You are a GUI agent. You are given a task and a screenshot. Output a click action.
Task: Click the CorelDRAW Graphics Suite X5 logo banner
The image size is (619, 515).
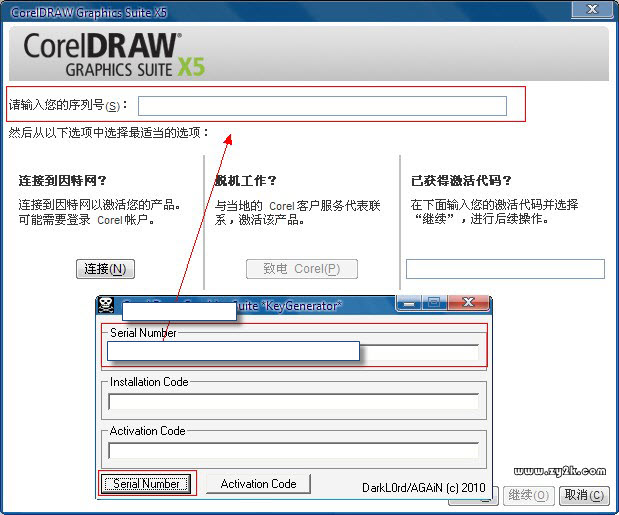309,54
